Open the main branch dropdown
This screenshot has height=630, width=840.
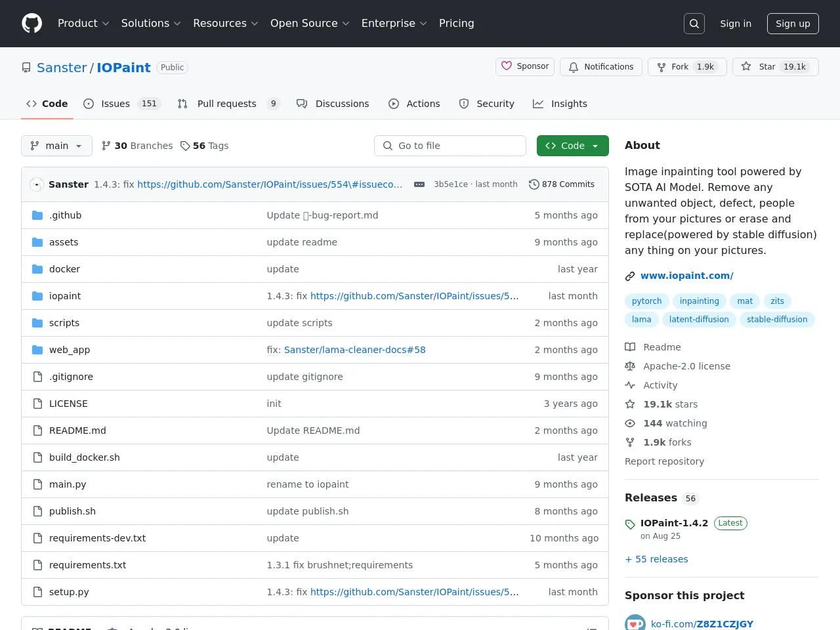pos(56,146)
